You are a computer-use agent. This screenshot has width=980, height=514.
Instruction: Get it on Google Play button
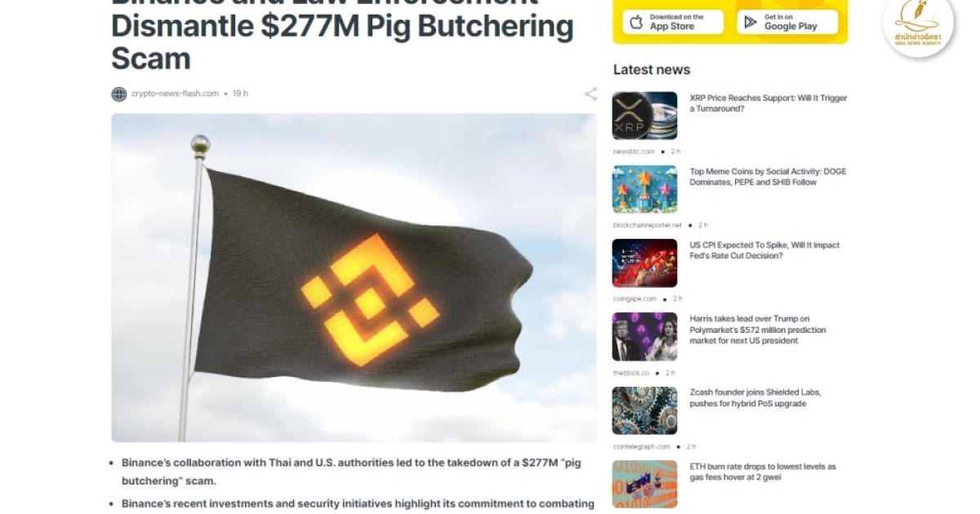click(787, 22)
